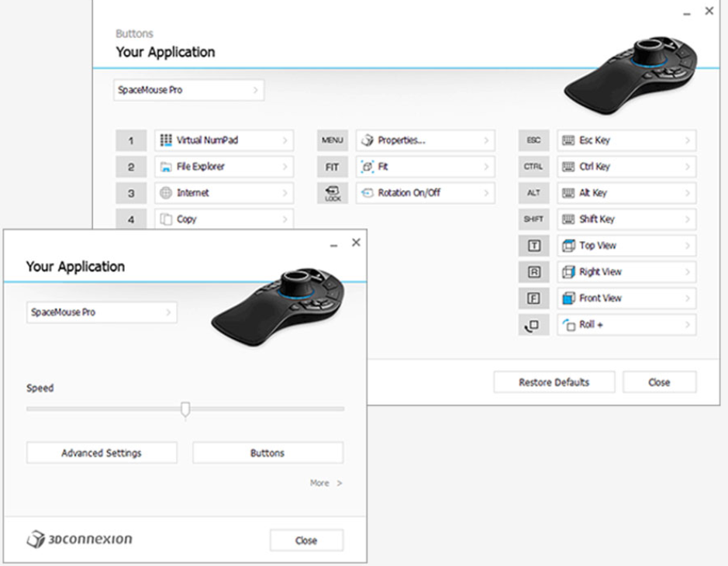
Task: Click the Top View cube icon
Action: pos(568,246)
